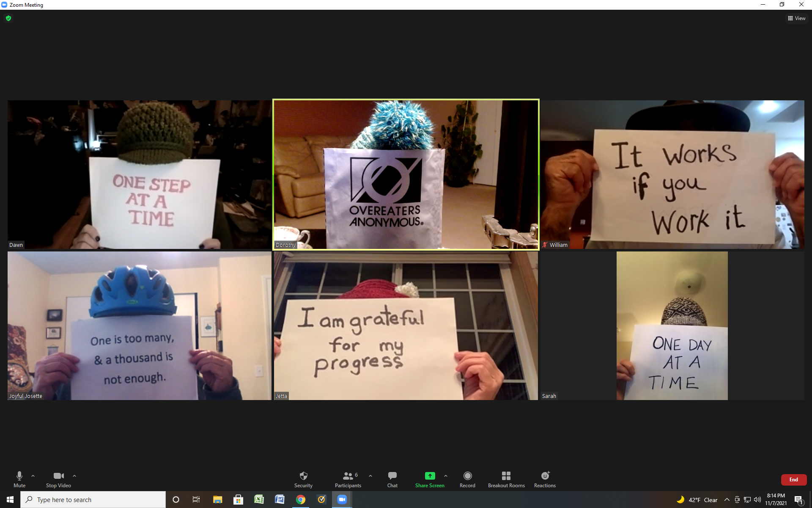Viewport: 812px width, 508px height.
Task: Open File Explorer from taskbar
Action: (x=217, y=500)
